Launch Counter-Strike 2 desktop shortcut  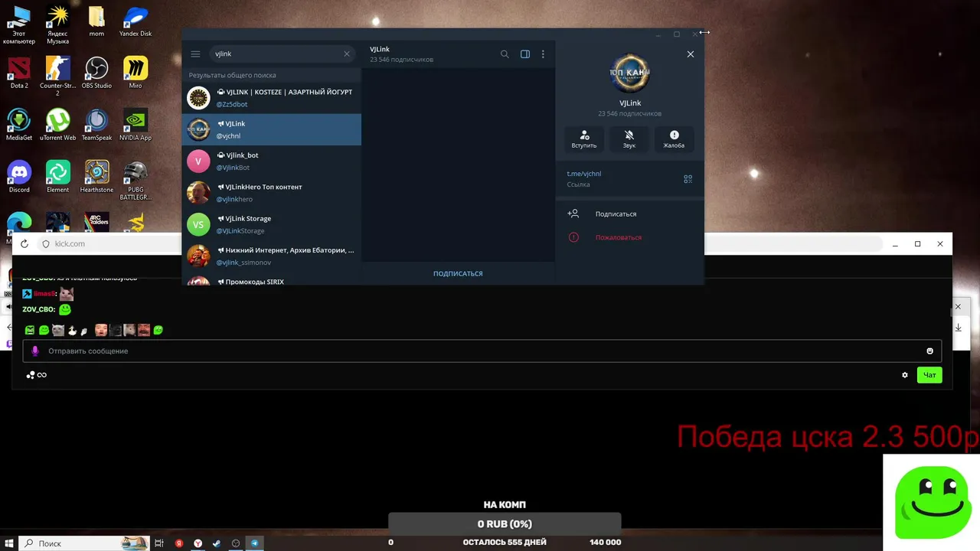pyautogui.click(x=57, y=77)
